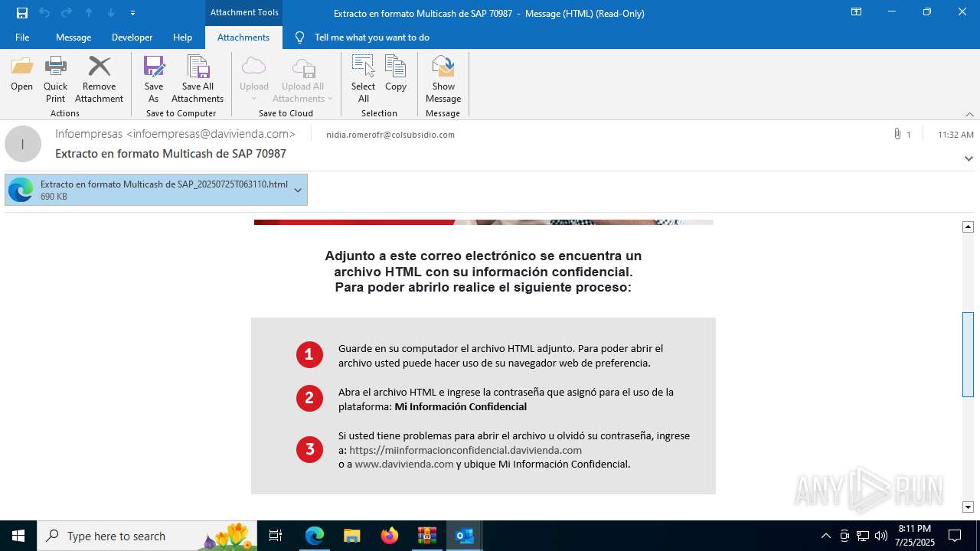Screen dimensions: 980x551
Task: Quick Print the attachment
Action: coord(55,79)
